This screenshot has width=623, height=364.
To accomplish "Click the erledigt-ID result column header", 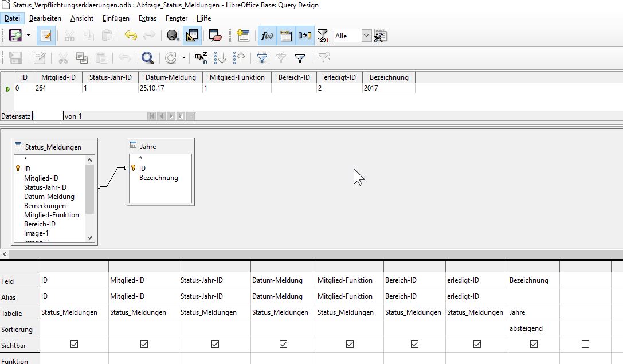I will coord(340,77).
